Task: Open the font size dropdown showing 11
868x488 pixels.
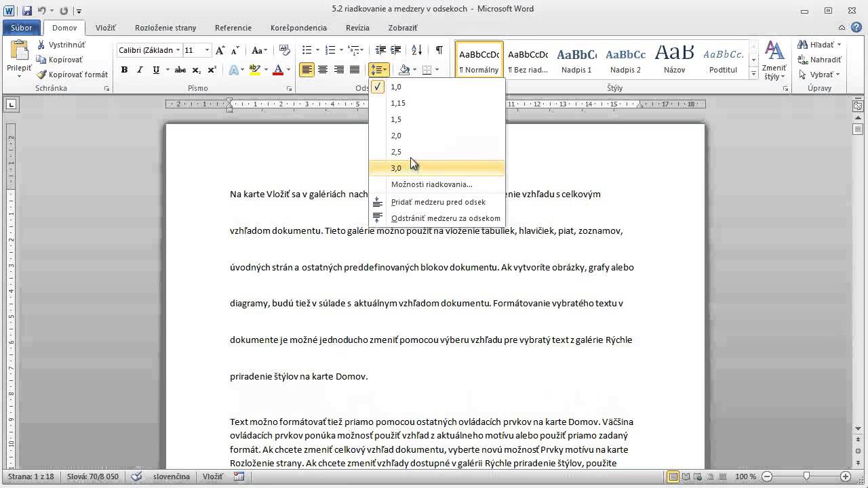Action: [208, 50]
